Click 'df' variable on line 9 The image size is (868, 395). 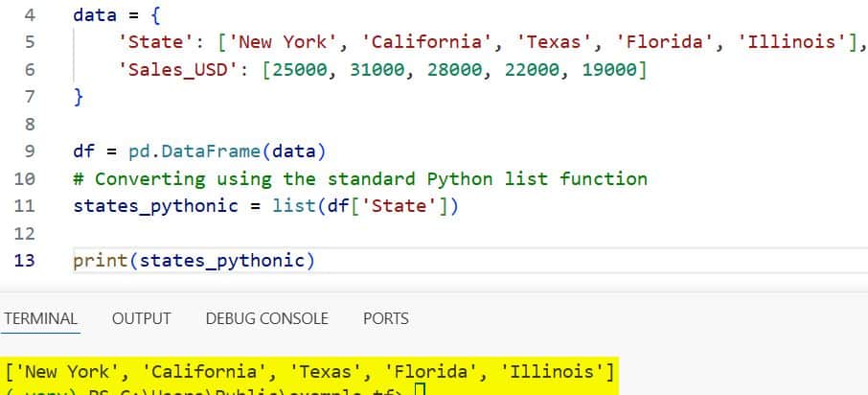click(83, 151)
